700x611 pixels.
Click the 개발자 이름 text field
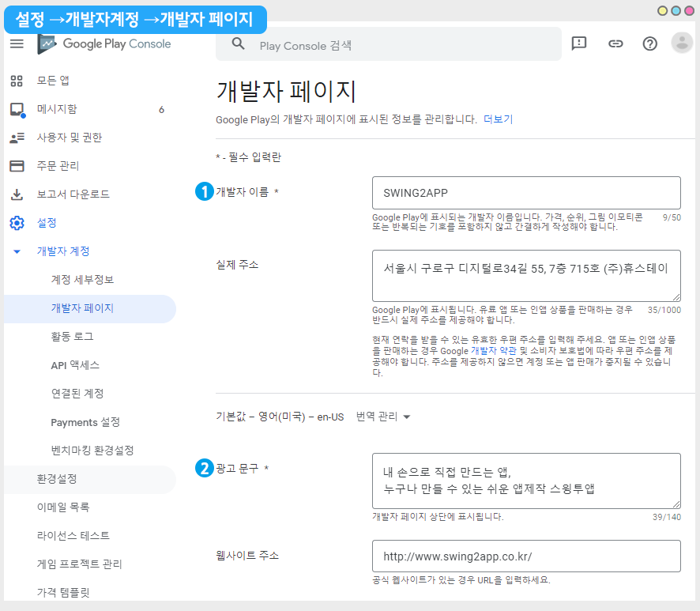tap(526, 193)
